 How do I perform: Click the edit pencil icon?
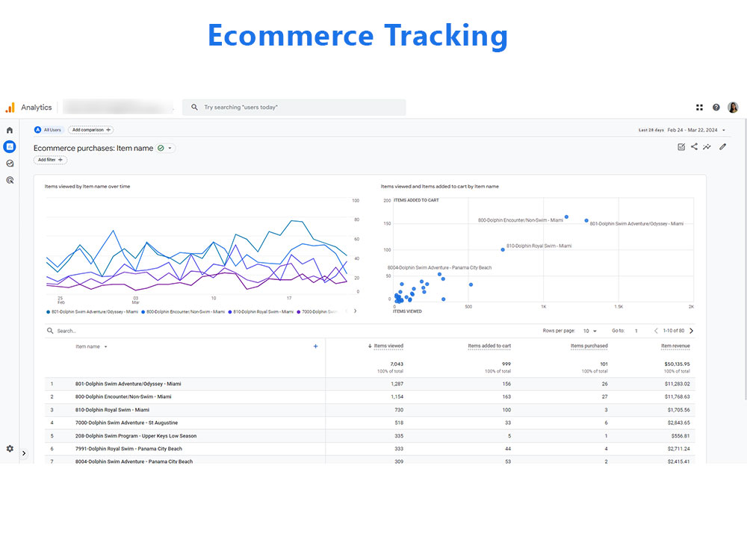tap(722, 146)
